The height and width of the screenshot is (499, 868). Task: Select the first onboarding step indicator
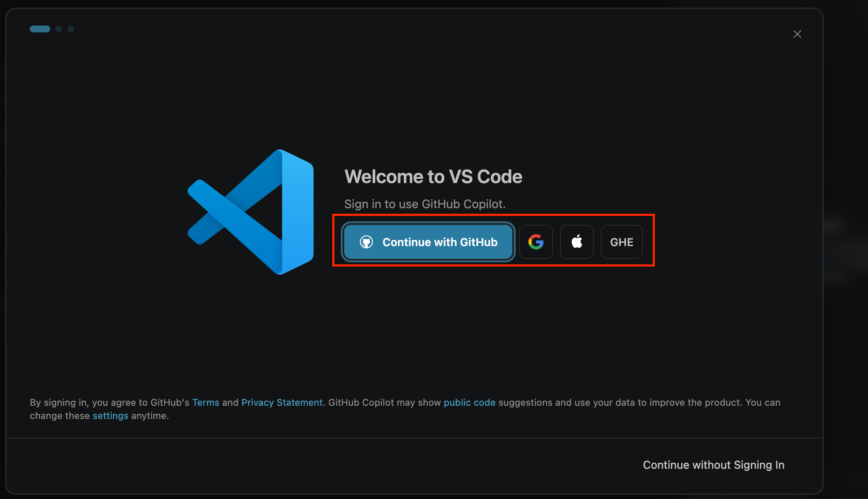pyautogui.click(x=40, y=29)
